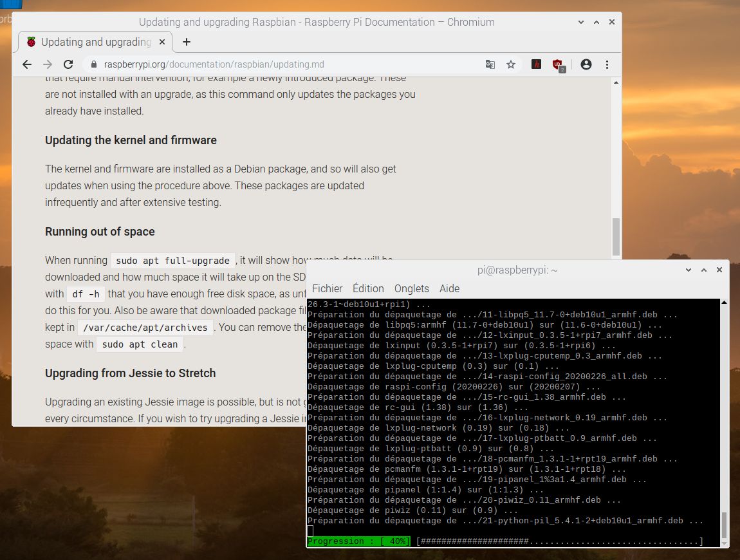Go back in Chromium browser

point(27,64)
